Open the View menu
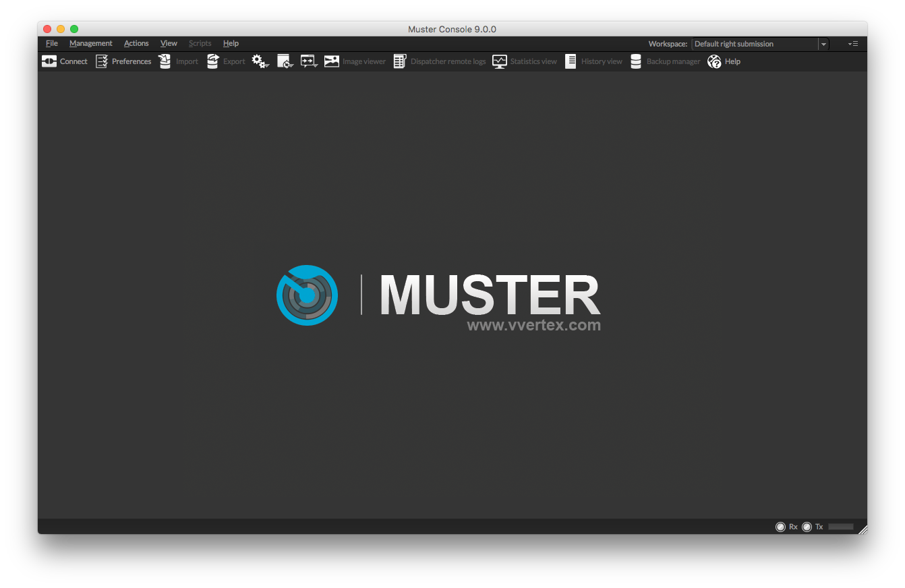Viewport: 905px width, 588px height. pos(169,43)
